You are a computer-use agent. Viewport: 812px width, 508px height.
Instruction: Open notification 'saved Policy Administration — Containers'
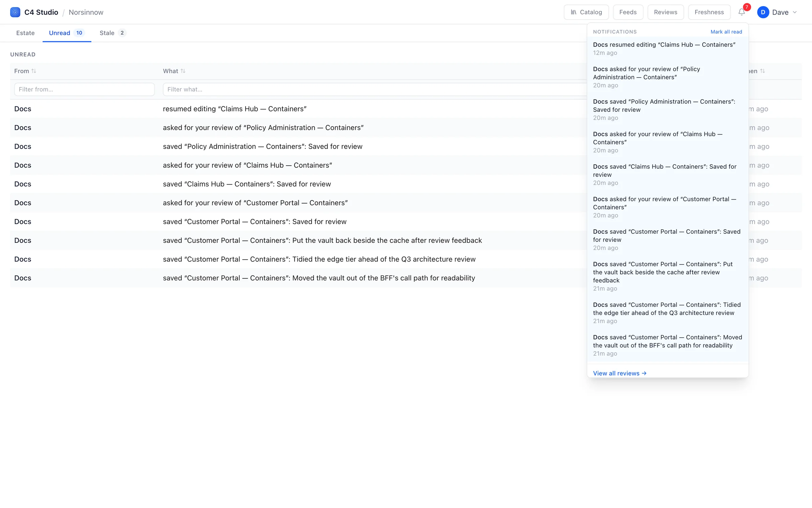coord(668,110)
